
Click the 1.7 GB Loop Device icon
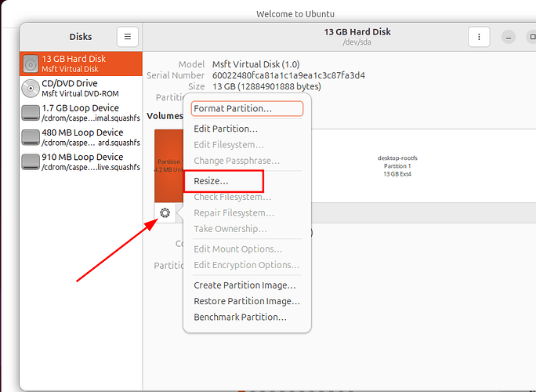[x=31, y=113]
